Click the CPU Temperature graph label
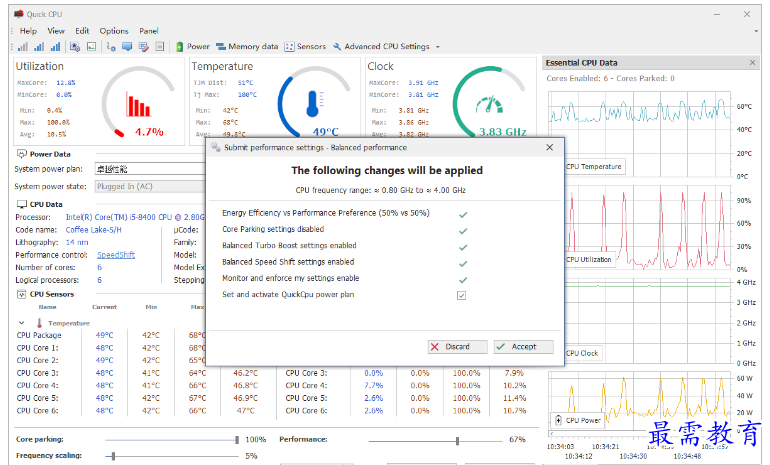Viewport: 770px width, 465px height. tap(594, 166)
